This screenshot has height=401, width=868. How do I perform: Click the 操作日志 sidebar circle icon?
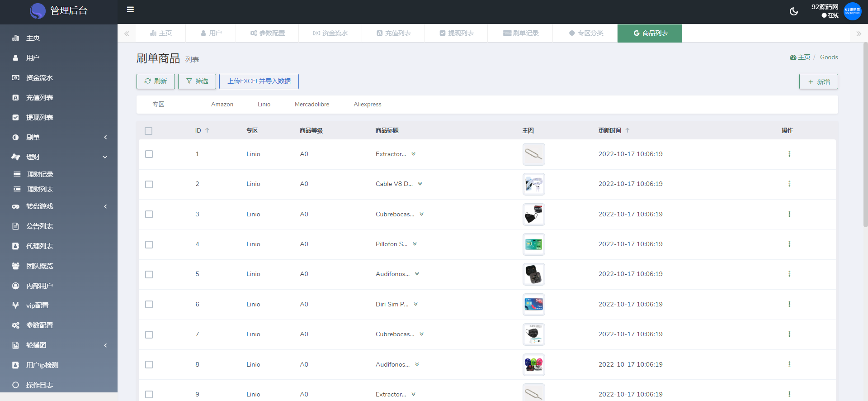click(x=16, y=385)
